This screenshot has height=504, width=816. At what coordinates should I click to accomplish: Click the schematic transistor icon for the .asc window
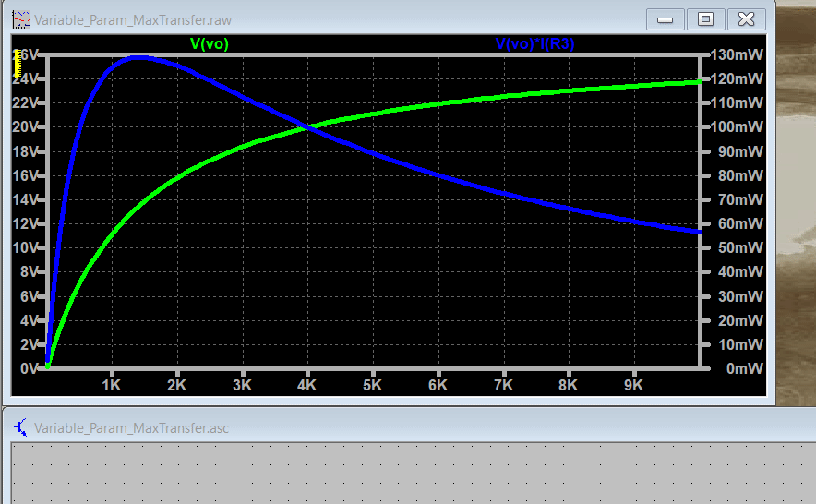pos(21,427)
